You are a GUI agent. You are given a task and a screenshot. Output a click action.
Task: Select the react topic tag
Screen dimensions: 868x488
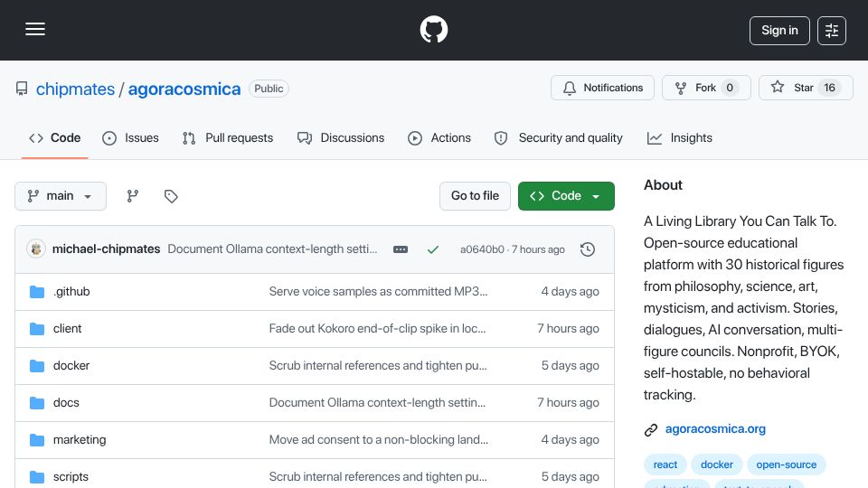pos(665,465)
